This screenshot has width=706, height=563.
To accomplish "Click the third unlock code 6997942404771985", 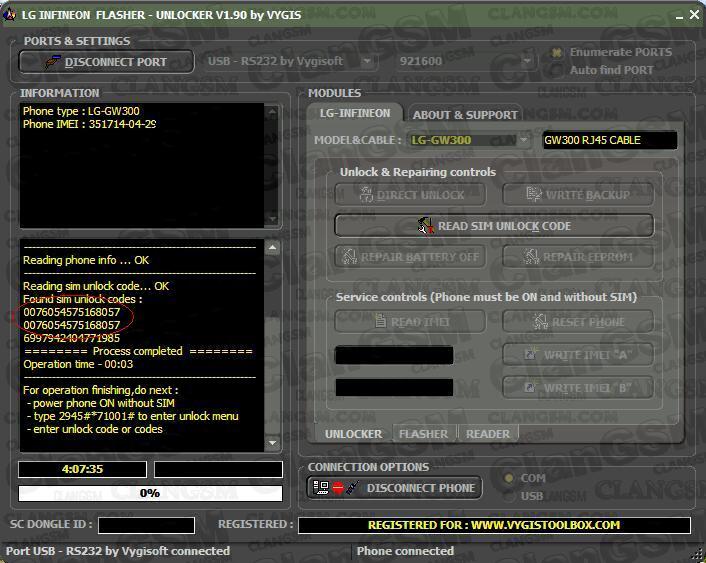I will tap(72, 338).
